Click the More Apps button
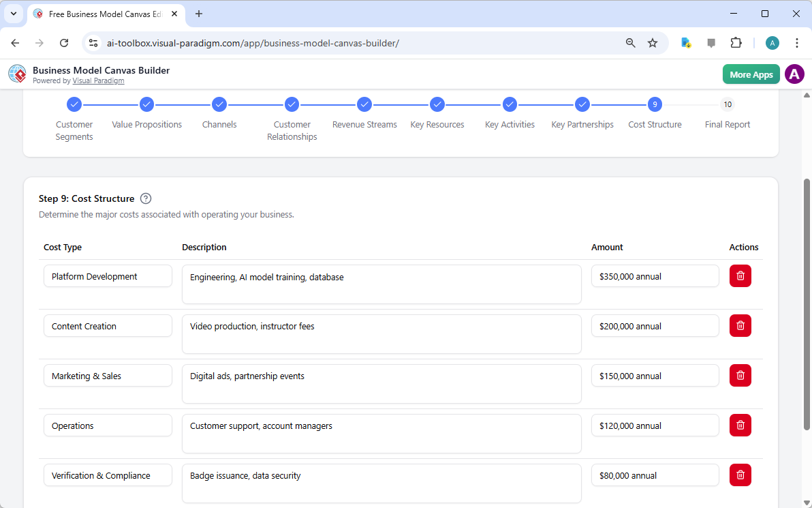Screen dimensions: 812x508 click(x=751, y=74)
